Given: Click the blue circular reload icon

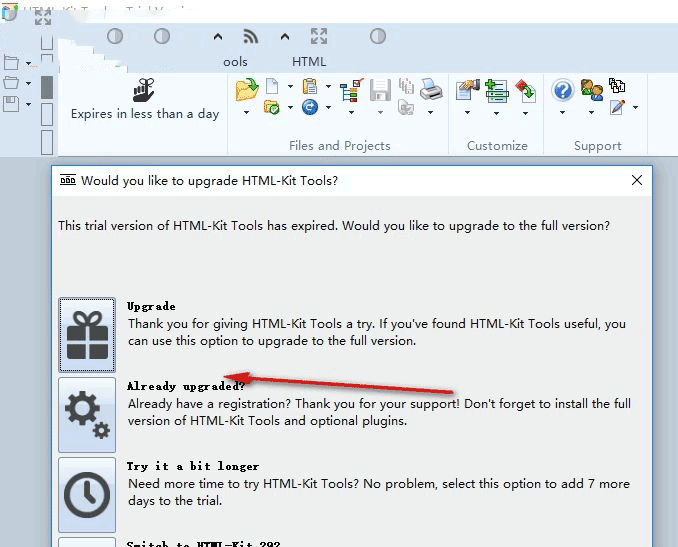Looking at the screenshot, I should (310, 107).
